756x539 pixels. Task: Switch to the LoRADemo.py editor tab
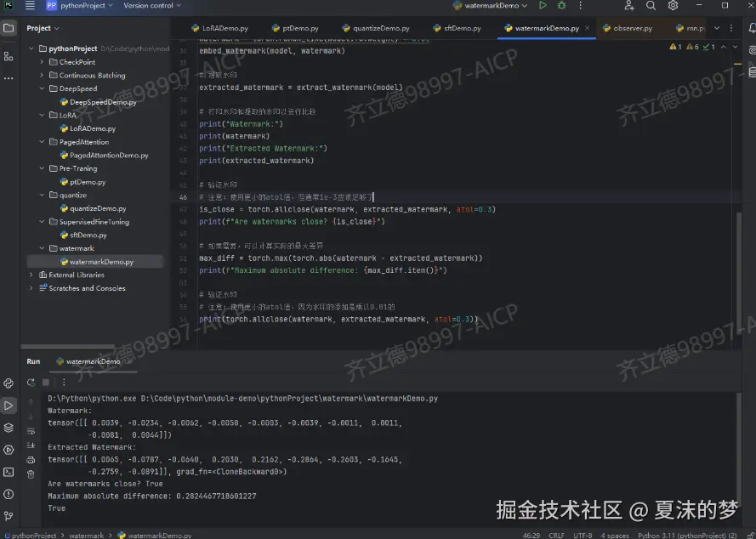219,28
